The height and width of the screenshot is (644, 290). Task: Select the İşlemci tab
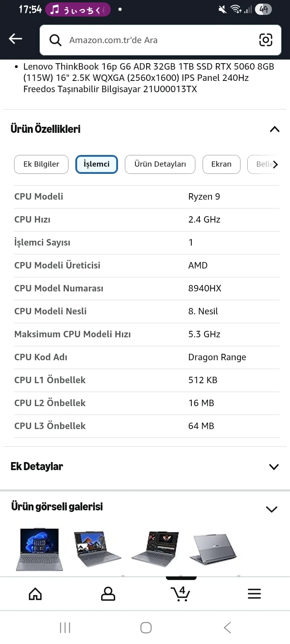[x=97, y=164]
